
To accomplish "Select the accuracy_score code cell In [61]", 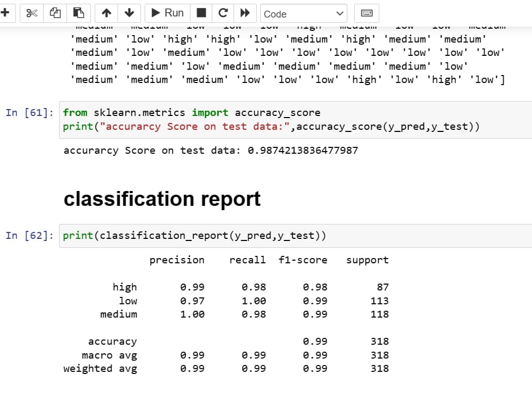I will [295, 120].
